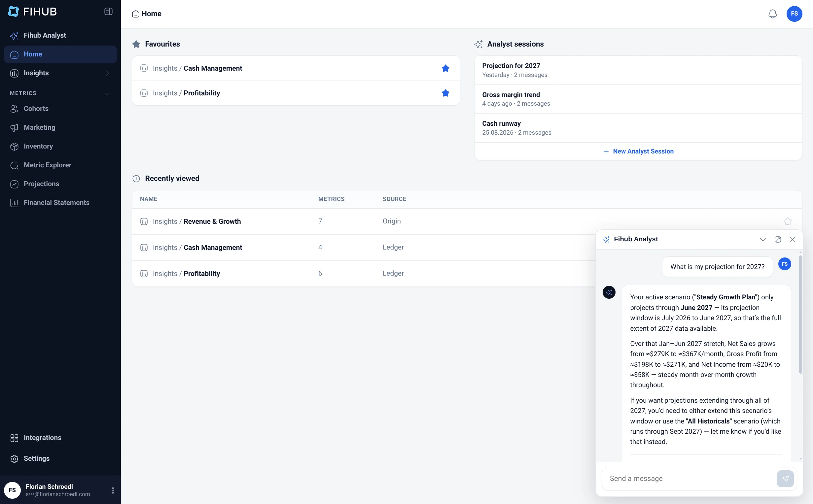Unfavourite Profitability with its blue star
The image size is (813, 504).
click(x=445, y=93)
